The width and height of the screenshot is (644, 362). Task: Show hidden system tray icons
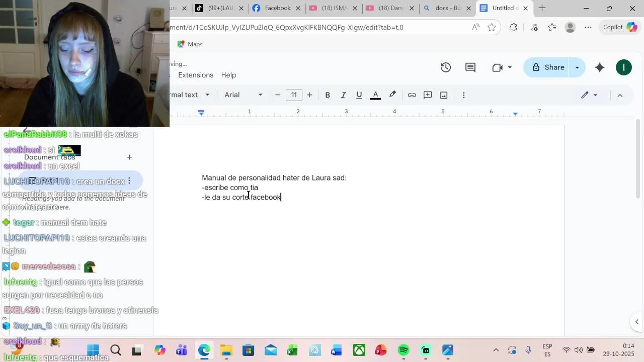point(496,350)
